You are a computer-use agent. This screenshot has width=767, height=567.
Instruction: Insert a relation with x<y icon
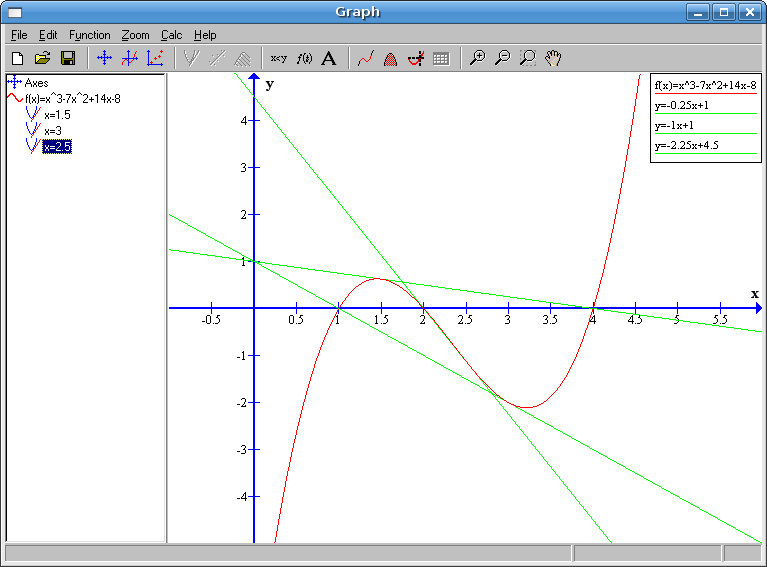click(x=278, y=59)
